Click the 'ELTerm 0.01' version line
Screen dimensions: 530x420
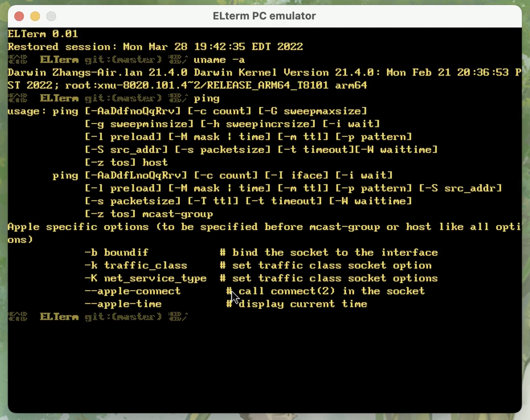pos(43,34)
